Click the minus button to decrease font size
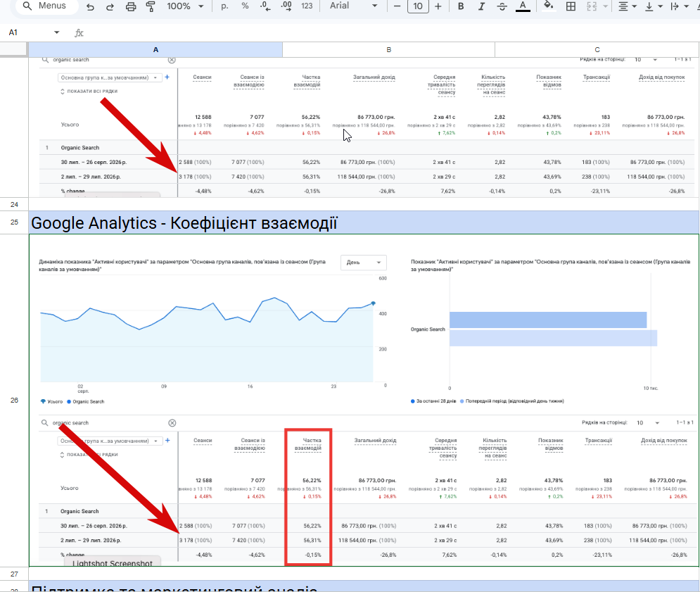 pos(397,6)
